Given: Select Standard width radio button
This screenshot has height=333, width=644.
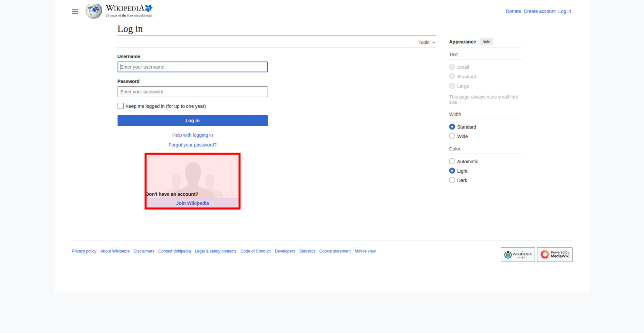Looking at the screenshot, I should tap(452, 127).
